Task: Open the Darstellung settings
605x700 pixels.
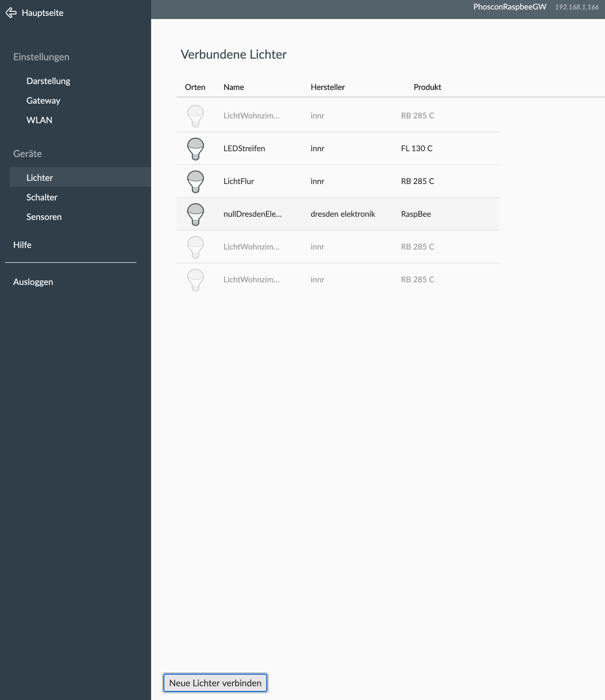Action: coord(48,81)
